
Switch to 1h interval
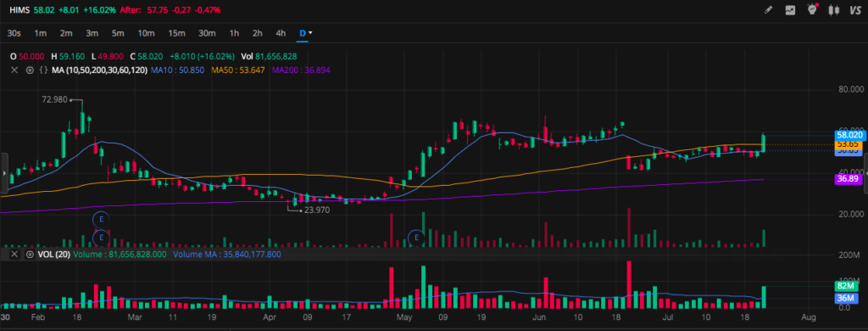[234, 33]
